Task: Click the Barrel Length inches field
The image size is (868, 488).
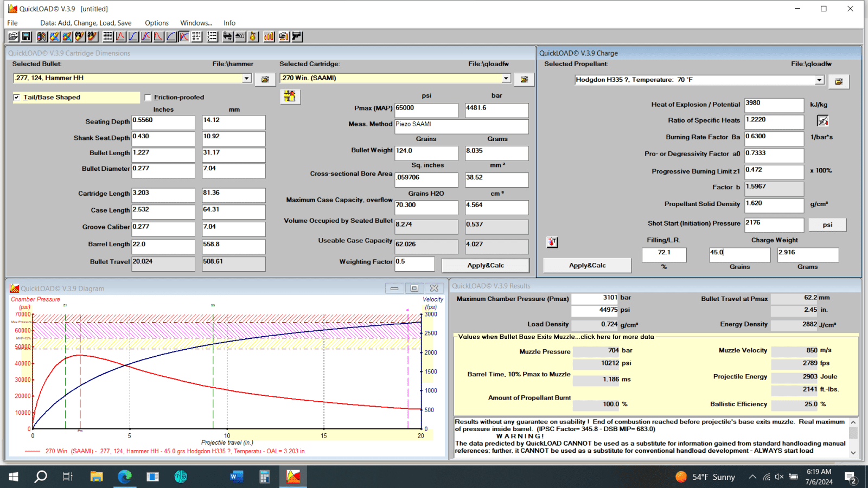Action: click(x=163, y=246)
